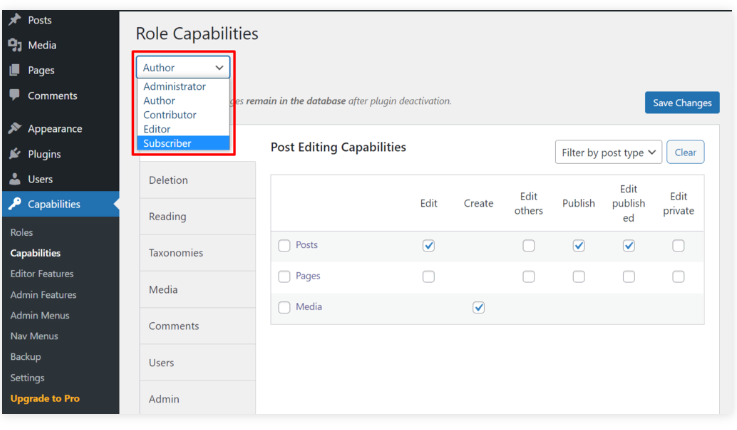This screenshot has height=430, width=737.
Task: Select Author option in role list
Action: (183, 101)
